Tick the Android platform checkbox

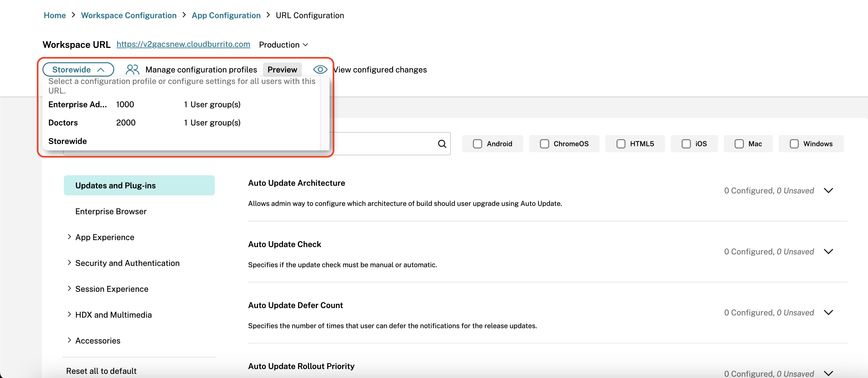477,144
